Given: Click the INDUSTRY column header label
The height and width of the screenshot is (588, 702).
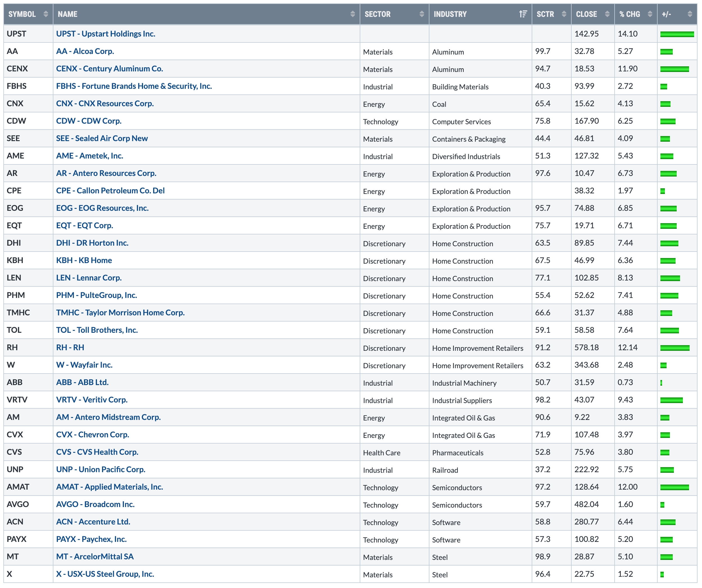Looking at the screenshot, I should tap(450, 14).
